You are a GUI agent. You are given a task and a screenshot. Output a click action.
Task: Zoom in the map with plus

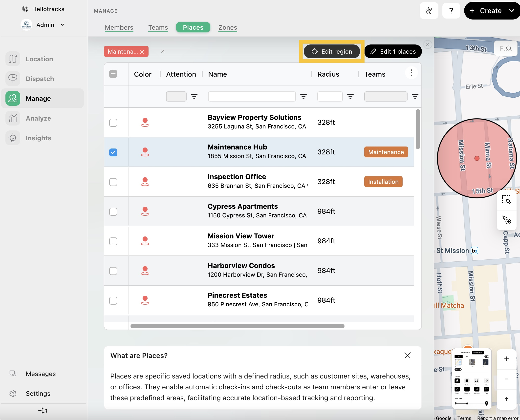pyautogui.click(x=506, y=359)
